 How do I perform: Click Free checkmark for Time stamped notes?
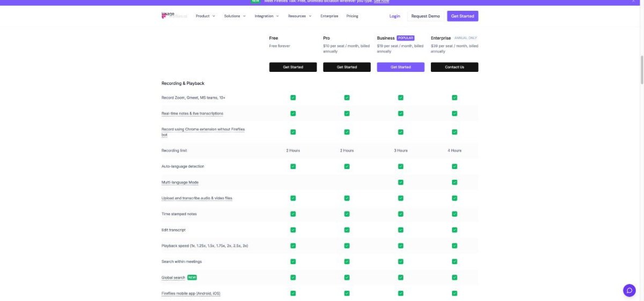tap(293, 214)
